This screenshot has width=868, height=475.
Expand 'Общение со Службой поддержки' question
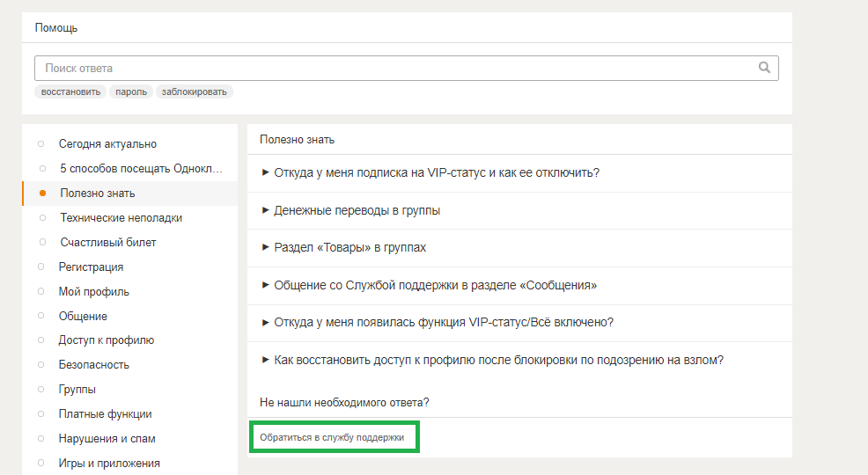coord(435,285)
